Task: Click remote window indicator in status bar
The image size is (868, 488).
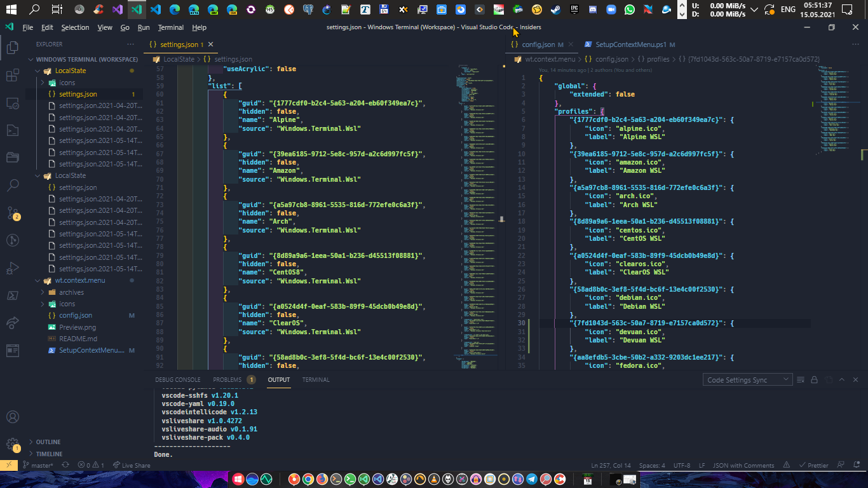Action: click(x=9, y=465)
